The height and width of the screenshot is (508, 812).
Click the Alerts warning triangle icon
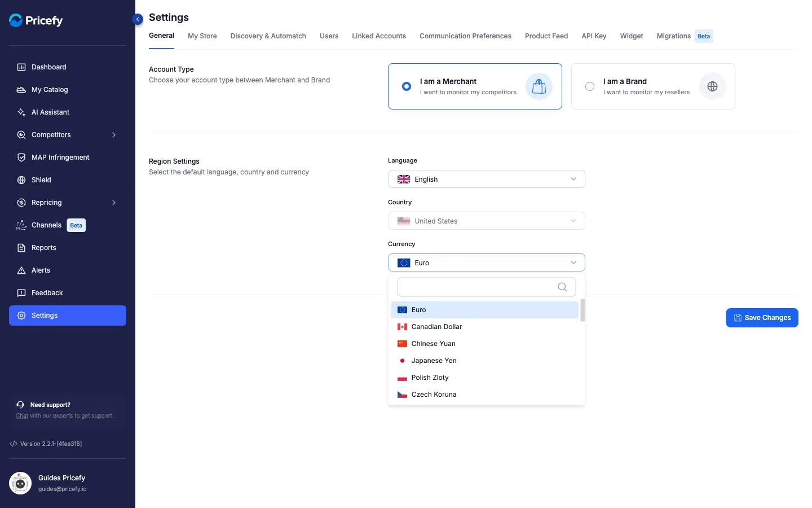(21, 270)
